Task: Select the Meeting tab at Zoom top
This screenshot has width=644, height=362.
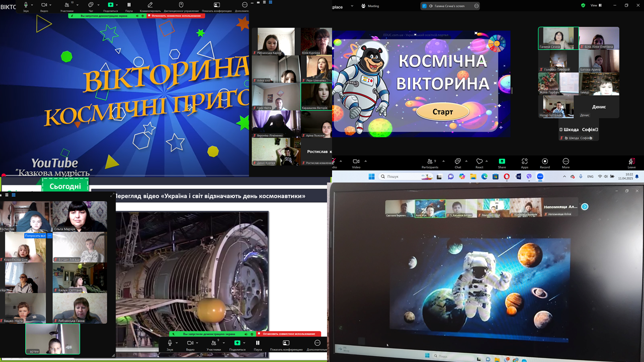Action: [370, 6]
